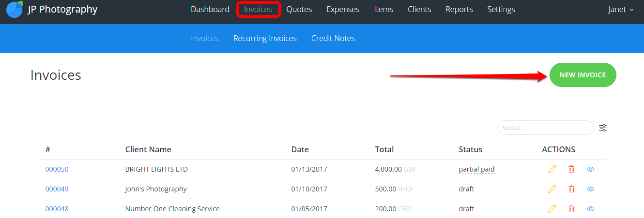Click the date 01/10/2017
Image resolution: width=644 pixels, height=218 pixels.
tap(309, 189)
